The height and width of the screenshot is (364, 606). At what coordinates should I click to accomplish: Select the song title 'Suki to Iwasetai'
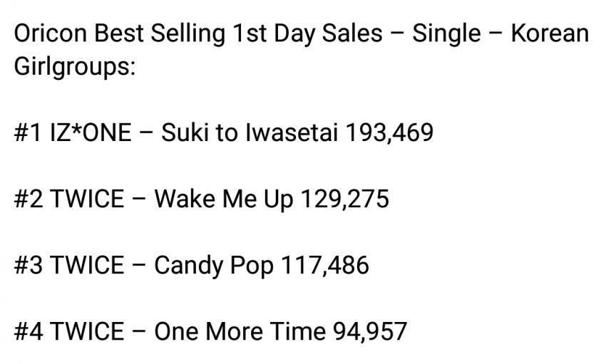(x=250, y=132)
